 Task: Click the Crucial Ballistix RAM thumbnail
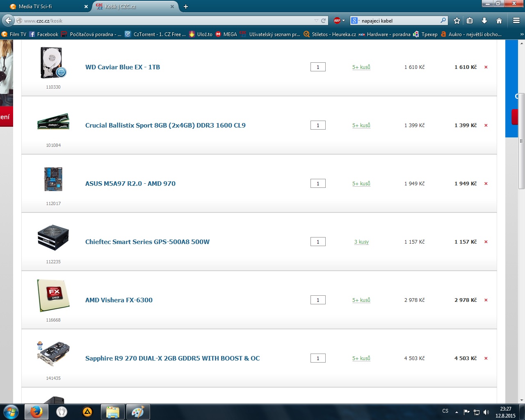pyautogui.click(x=53, y=122)
